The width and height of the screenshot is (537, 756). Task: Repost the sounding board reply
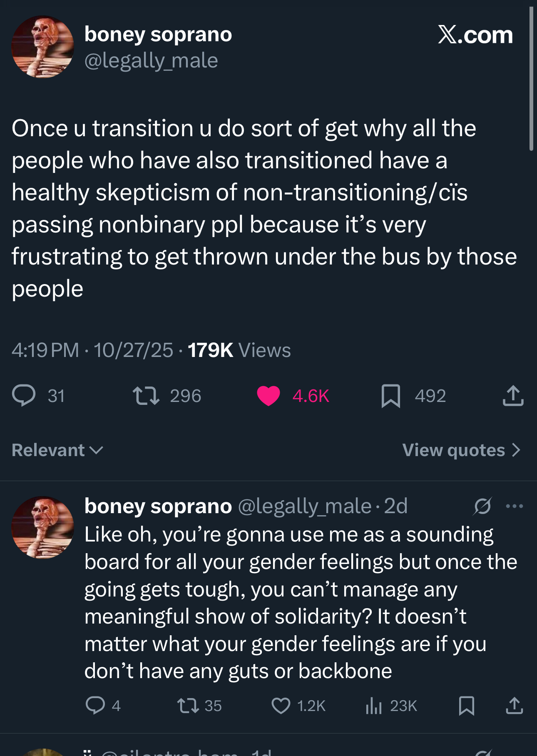pos(188,706)
